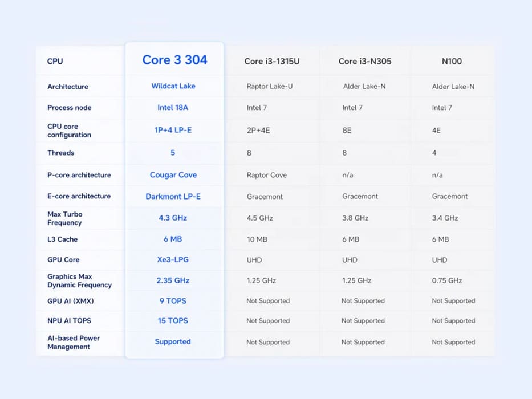
Task: Click "Gracemont" in the N100 column
Action: 450,196
